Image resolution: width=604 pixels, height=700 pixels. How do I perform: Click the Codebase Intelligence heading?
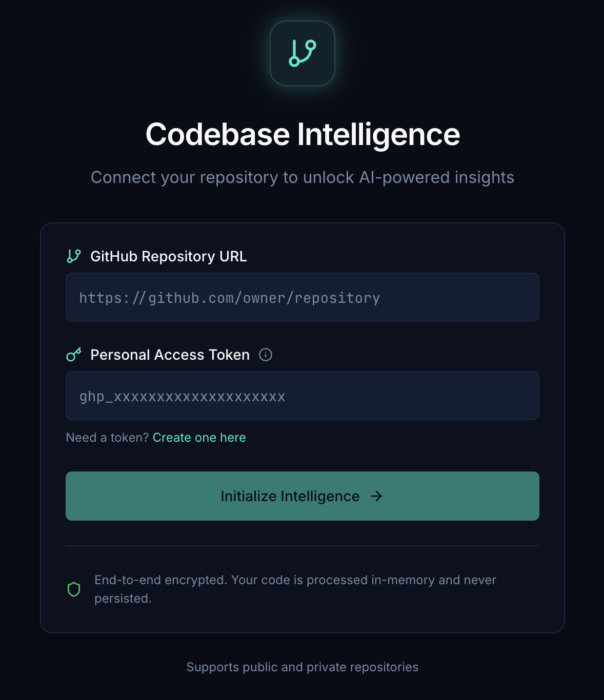(302, 135)
